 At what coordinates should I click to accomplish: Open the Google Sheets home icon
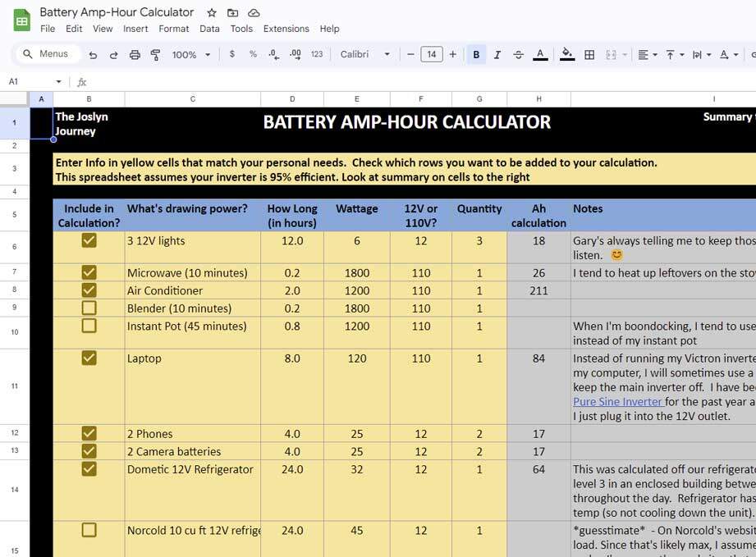click(21, 21)
